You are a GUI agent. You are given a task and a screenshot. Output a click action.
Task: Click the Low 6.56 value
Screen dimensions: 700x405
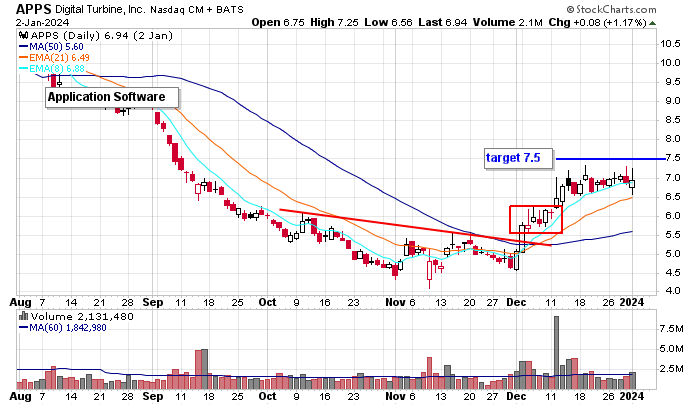point(388,22)
